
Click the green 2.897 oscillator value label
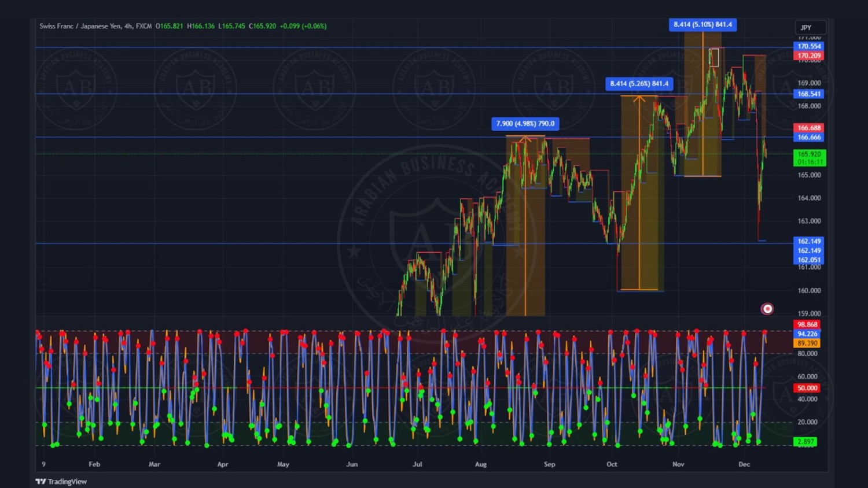pos(806,442)
